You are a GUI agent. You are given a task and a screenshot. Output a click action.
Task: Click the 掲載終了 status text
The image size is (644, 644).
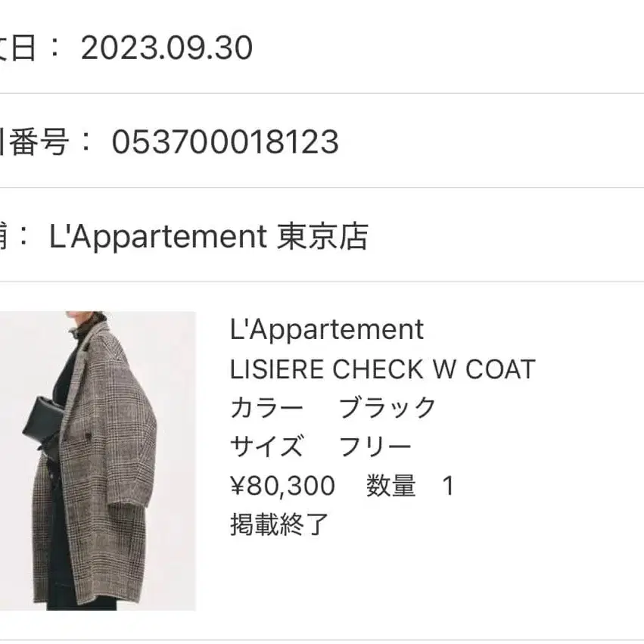point(279,524)
